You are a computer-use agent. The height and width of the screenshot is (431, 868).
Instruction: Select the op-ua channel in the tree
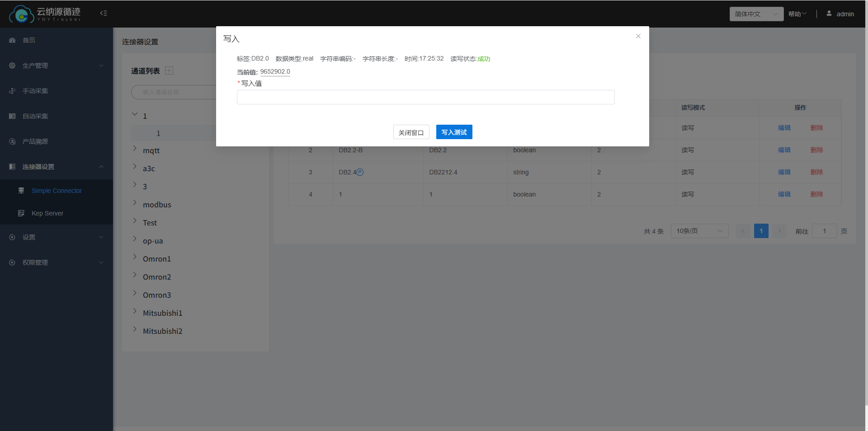[153, 241]
